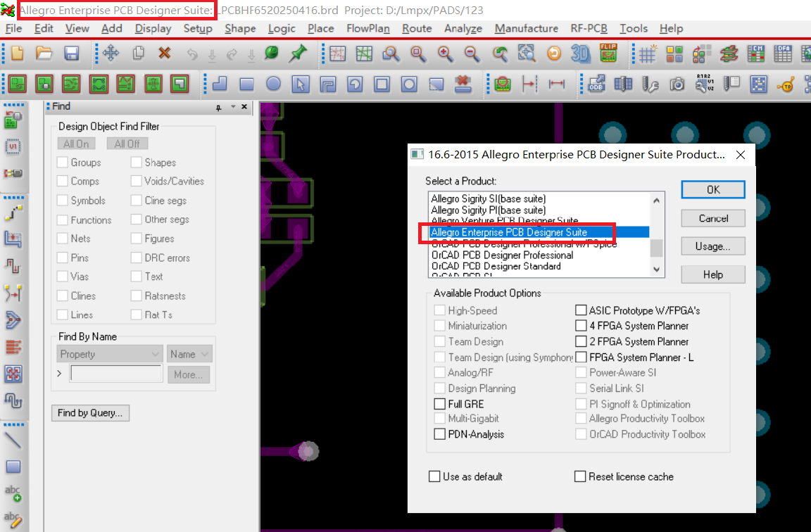Image resolution: width=811 pixels, height=532 pixels.
Task: Select Allegro Enterprise PCB Designer Suite row
Action: [539, 232]
